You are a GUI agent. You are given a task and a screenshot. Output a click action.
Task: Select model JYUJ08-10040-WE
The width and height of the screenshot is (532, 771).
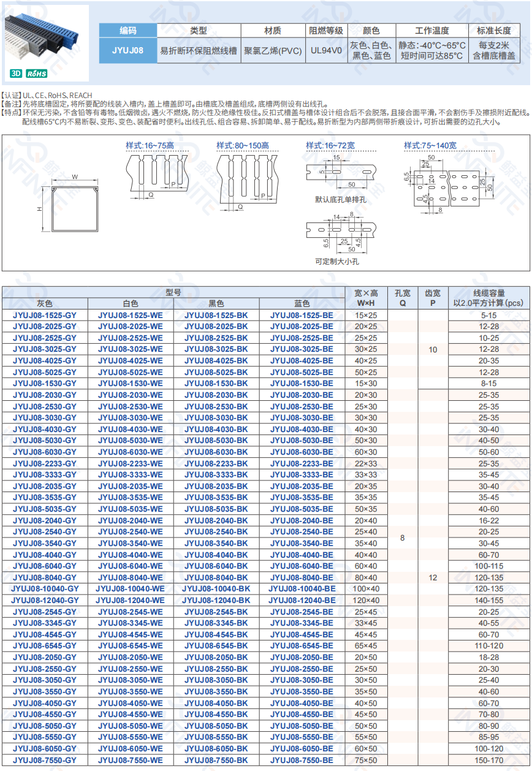(x=130, y=588)
